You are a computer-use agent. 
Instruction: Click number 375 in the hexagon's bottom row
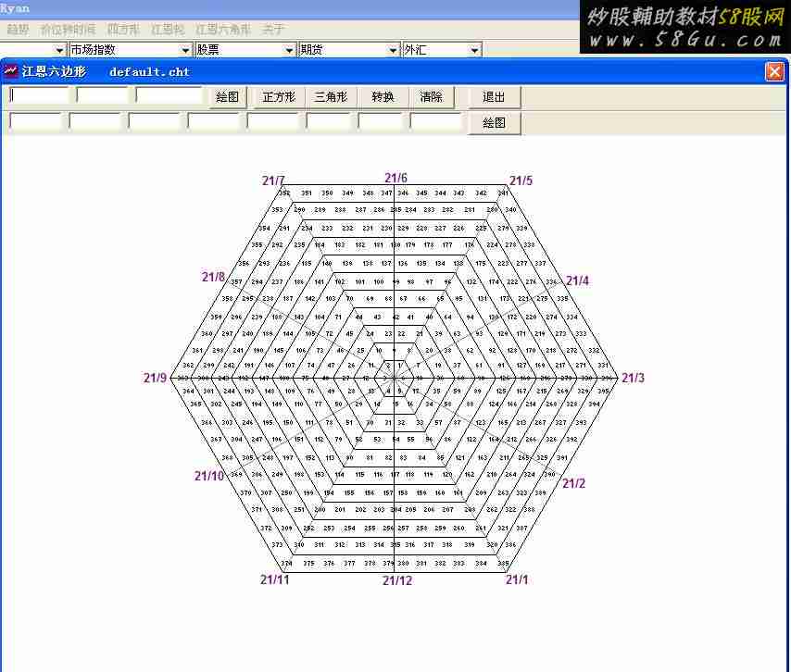[x=308, y=564]
